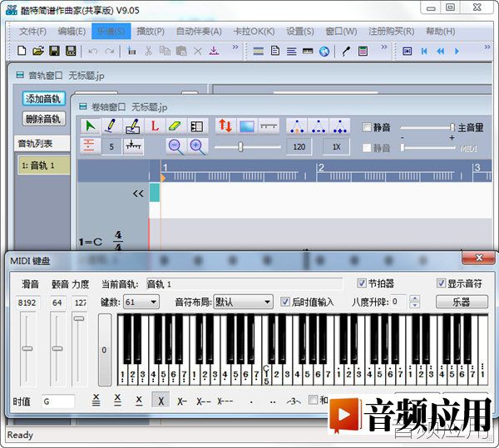Open the 文件(F) menu
This screenshot has width=499, height=448.
(32, 32)
